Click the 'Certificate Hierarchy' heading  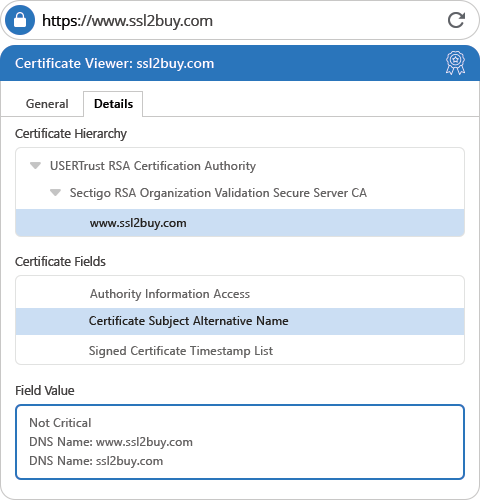71,134
